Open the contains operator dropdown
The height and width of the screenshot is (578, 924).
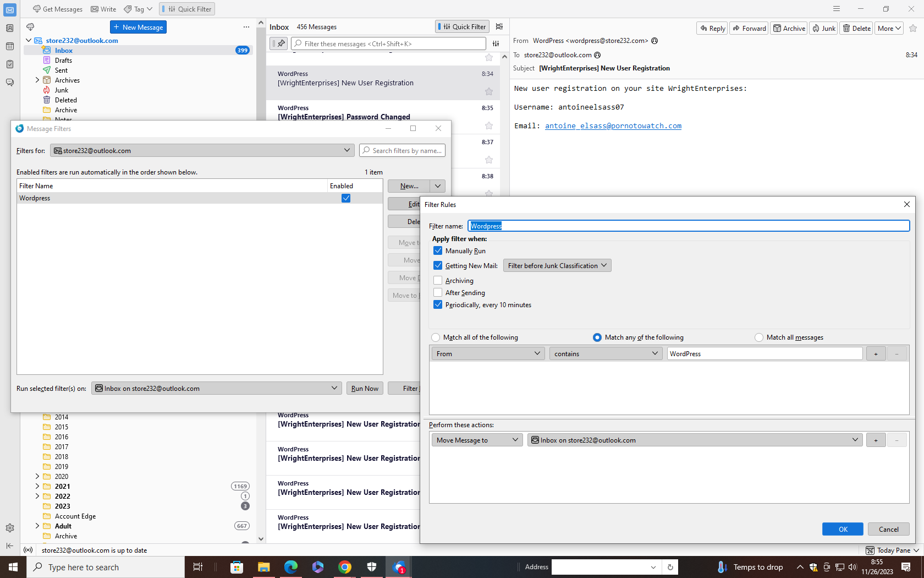(x=606, y=353)
